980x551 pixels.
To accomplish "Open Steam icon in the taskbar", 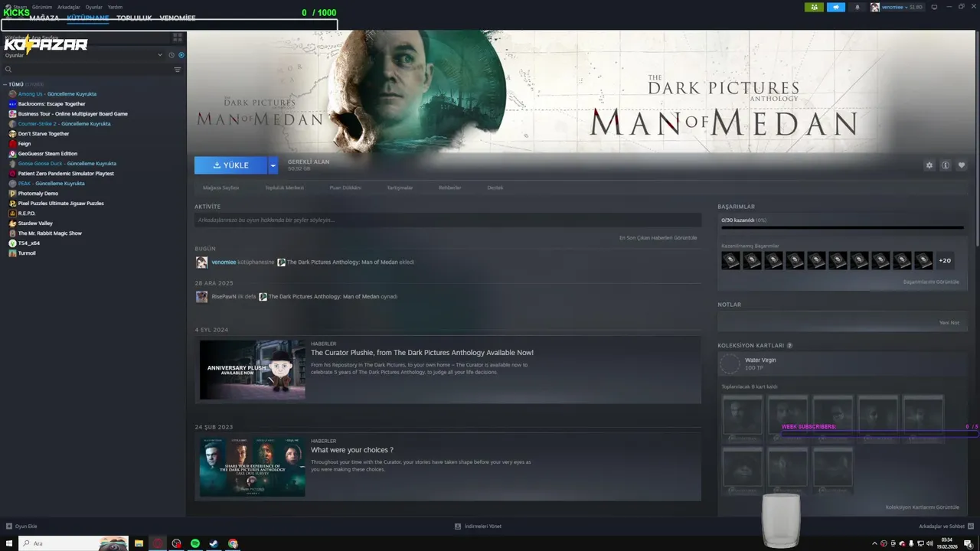I will pyautogui.click(x=214, y=543).
